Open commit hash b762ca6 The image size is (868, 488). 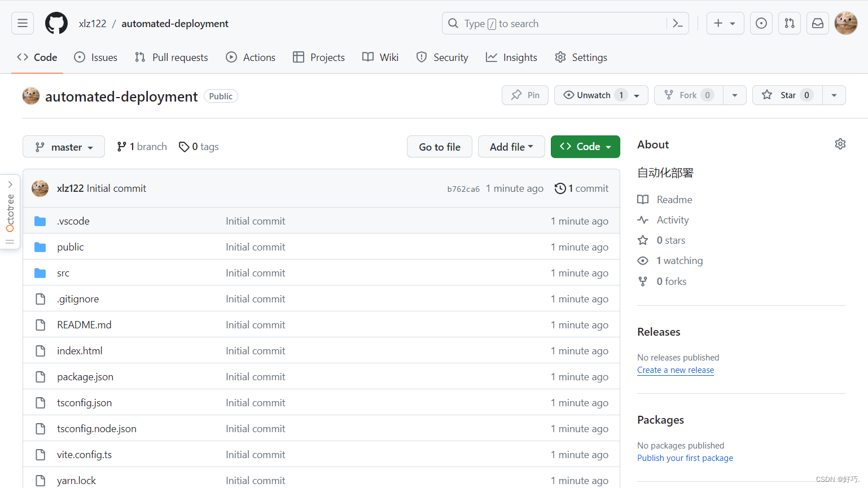[463, 189]
